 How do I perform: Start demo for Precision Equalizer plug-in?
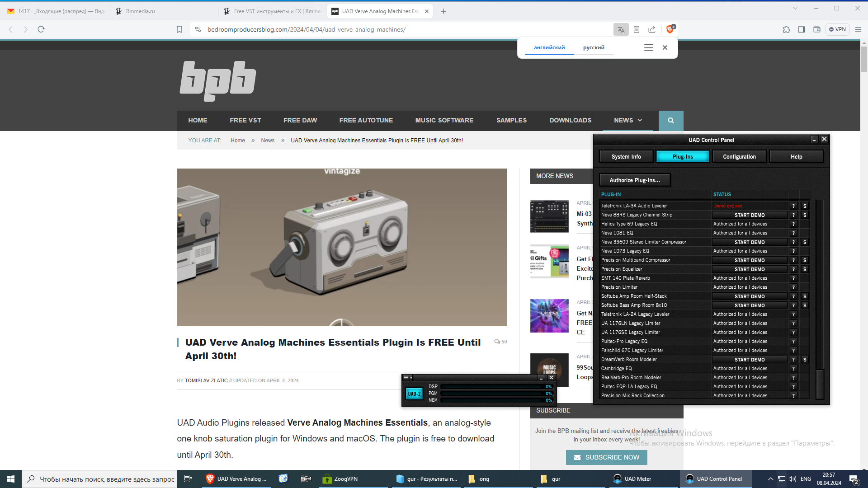(750, 269)
